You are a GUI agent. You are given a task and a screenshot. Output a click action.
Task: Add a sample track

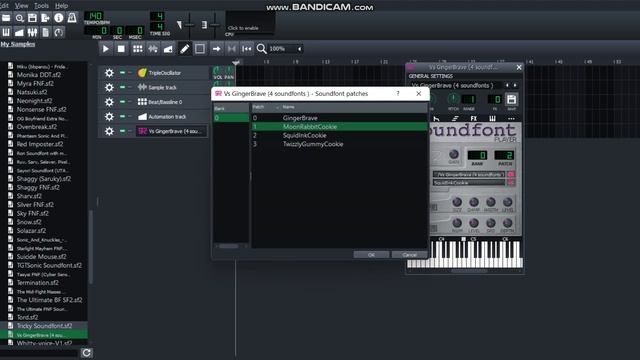pos(153,49)
